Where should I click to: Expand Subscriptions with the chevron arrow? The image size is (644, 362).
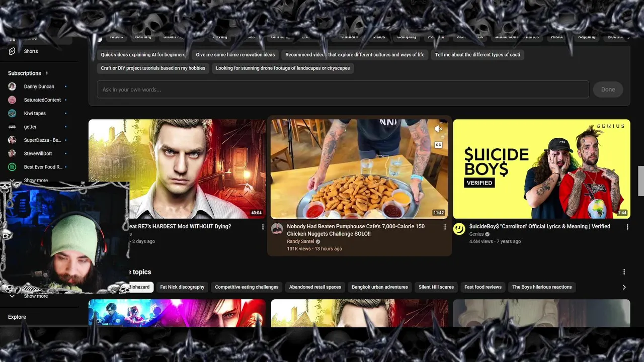pyautogui.click(x=47, y=73)
